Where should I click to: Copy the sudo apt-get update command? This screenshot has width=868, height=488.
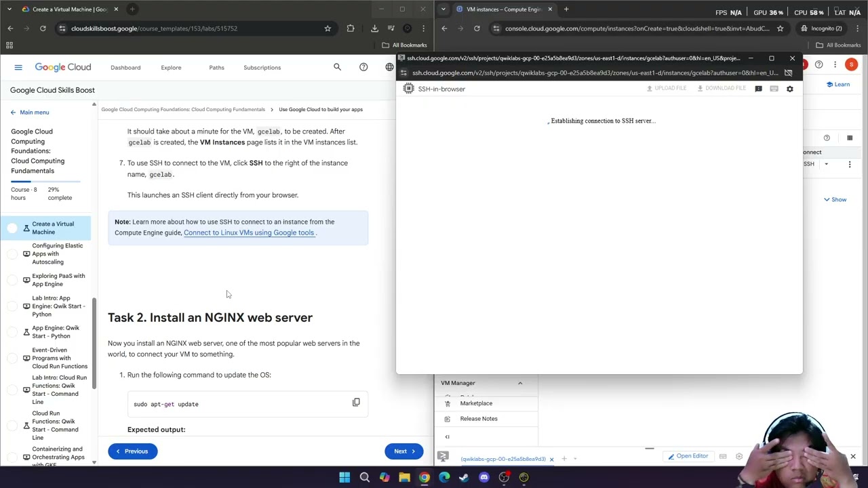[356, 403]
